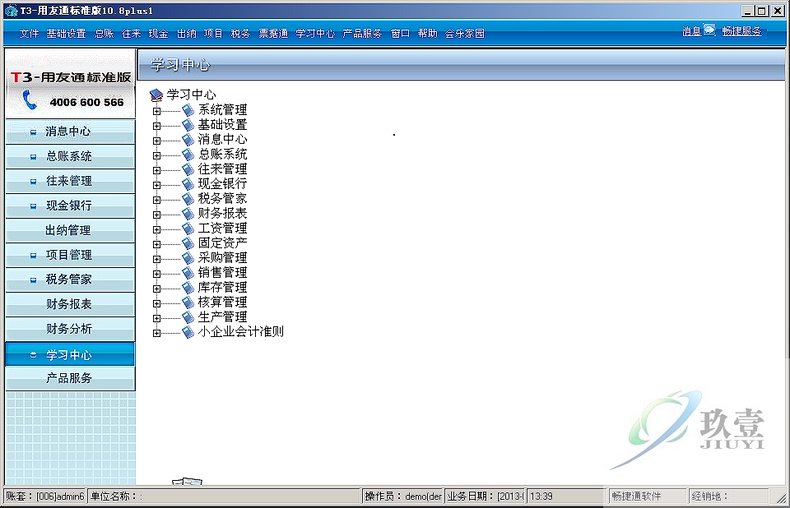Click the 操作员 demo status bar field
Viewport: 790px width, 508px height.
pyautogui.click(x=403, y=496)
